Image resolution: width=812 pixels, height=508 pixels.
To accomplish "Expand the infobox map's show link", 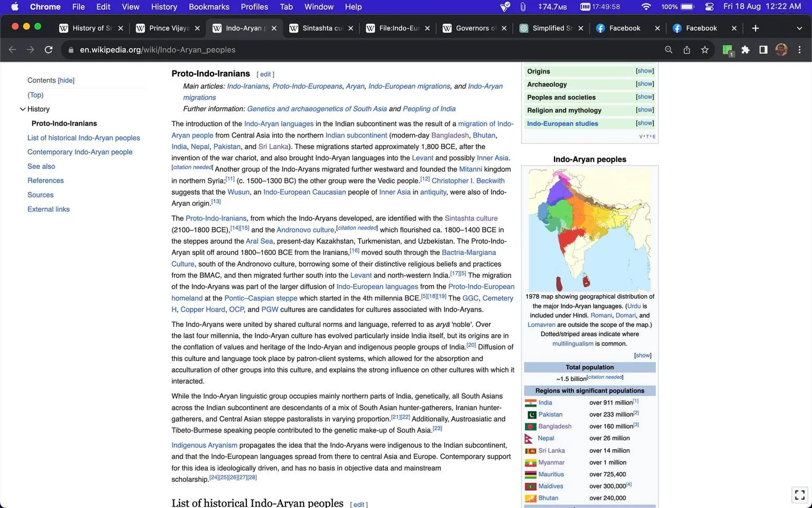I will [643, 355].
